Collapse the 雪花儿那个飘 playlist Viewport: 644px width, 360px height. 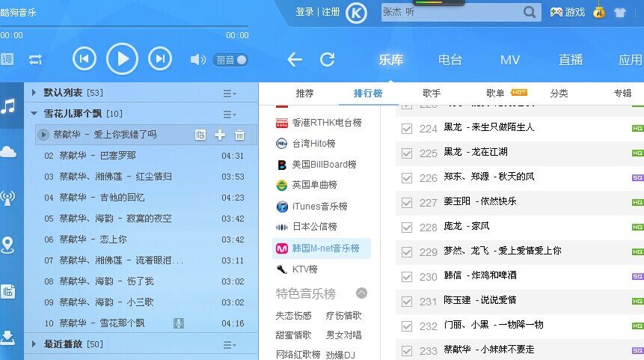(34, 114)
